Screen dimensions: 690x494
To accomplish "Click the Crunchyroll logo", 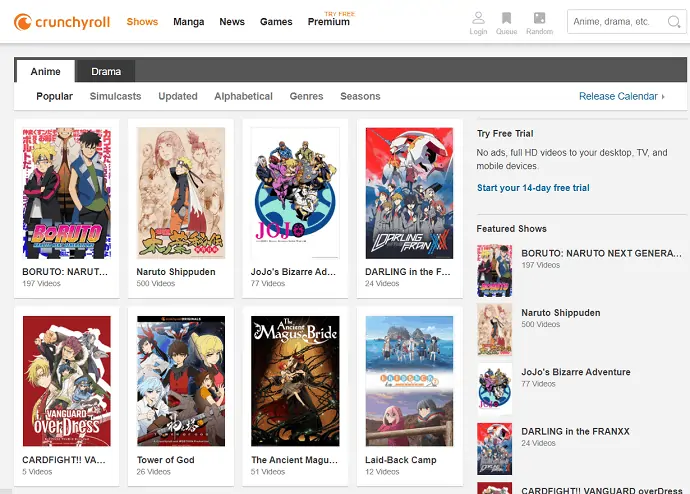I will [62, 22].
